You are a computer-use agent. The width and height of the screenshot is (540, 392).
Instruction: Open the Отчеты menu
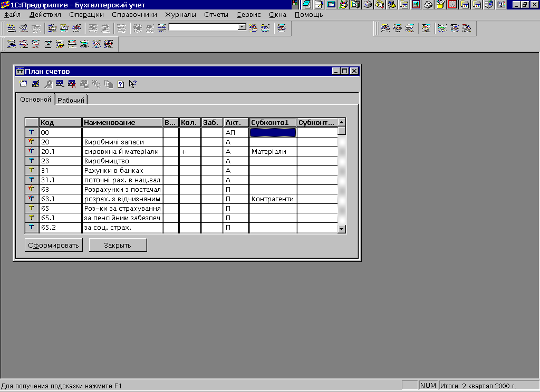coord(216,15)
